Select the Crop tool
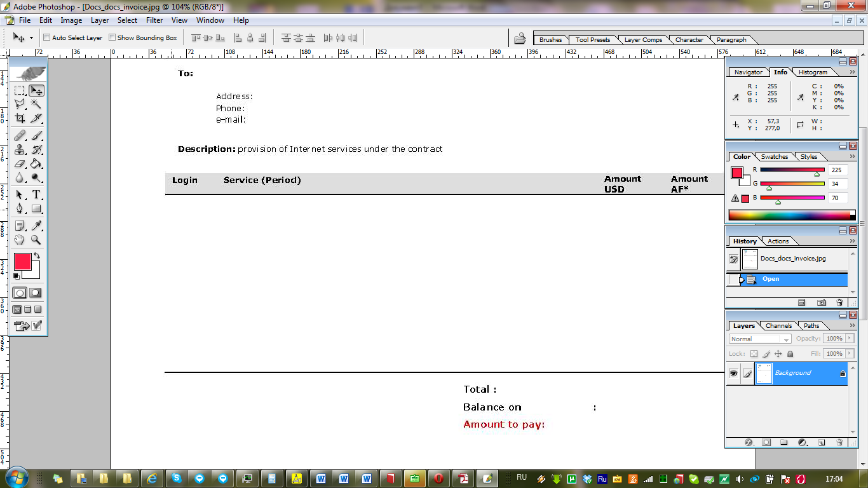868x488 pixels. tap(20, 118)
